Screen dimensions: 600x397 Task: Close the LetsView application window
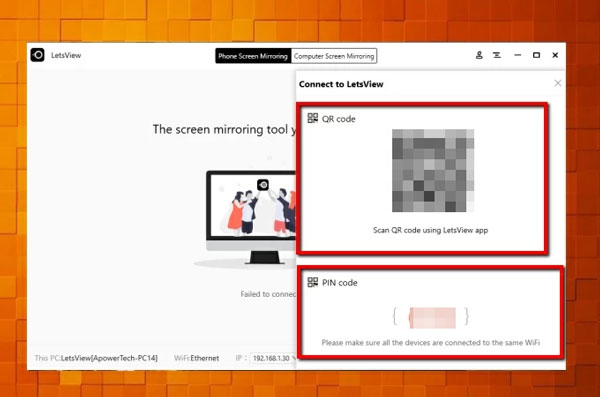coord(555,55)
